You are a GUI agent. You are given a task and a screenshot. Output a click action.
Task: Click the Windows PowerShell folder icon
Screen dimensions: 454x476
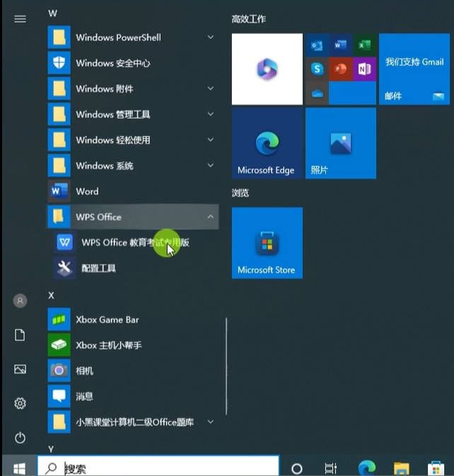tap(59, 37)
